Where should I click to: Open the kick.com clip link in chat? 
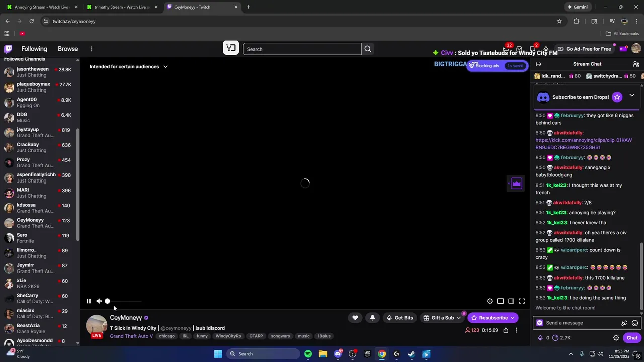tap(584, 144)
